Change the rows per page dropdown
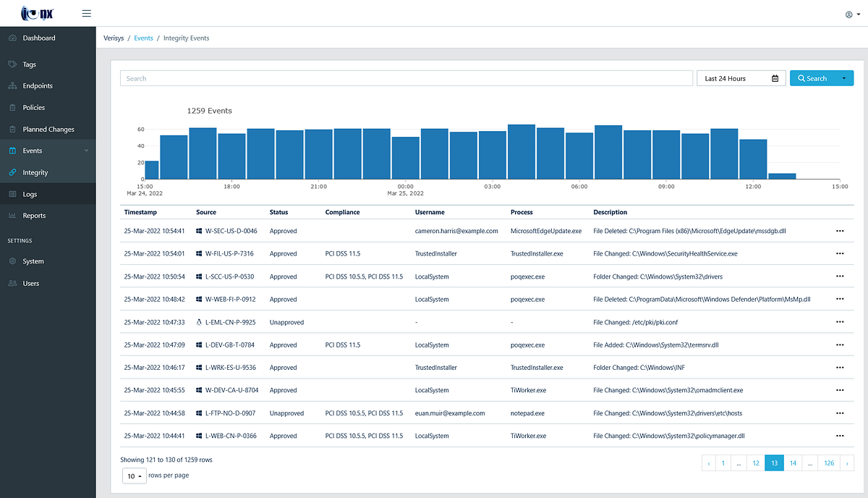This screenshot has width=868, height=498. (x=134, y=476)
